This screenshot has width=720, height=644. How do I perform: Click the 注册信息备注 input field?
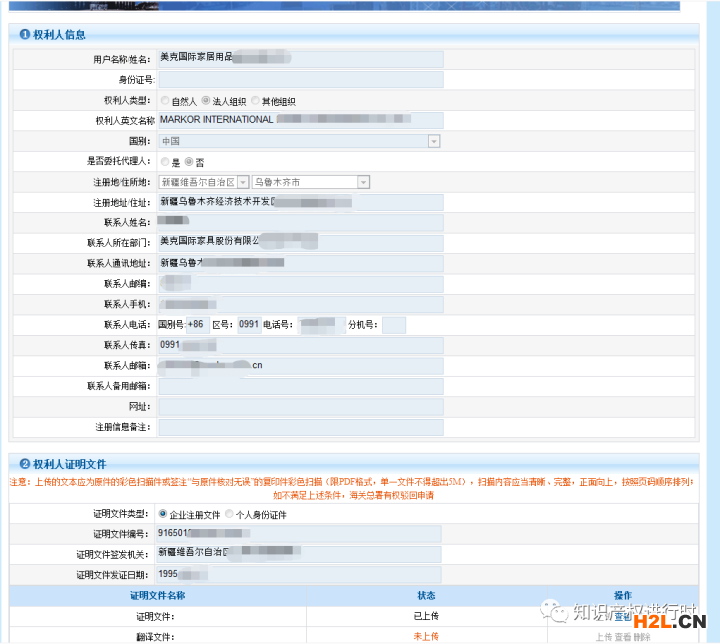pyautogui.click(x=299, y=427)
